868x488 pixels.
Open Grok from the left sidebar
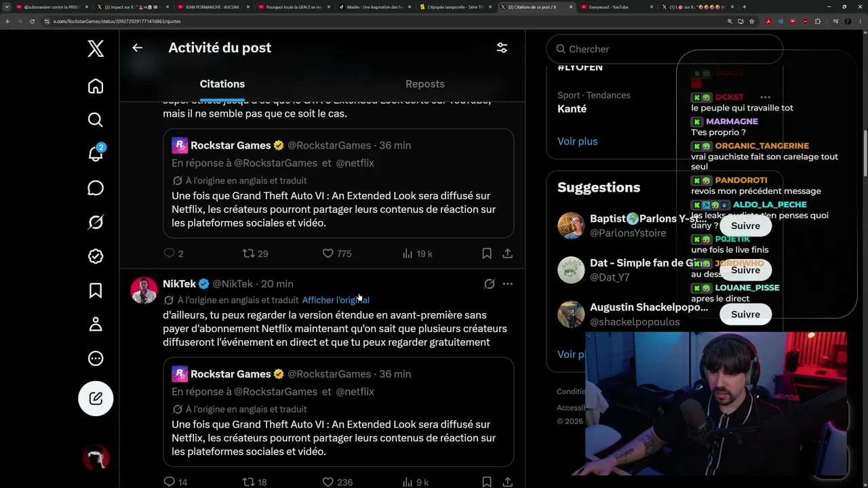96,222
